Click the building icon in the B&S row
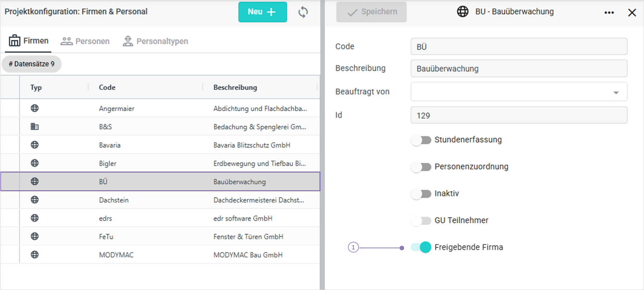 tap(35, 127)
